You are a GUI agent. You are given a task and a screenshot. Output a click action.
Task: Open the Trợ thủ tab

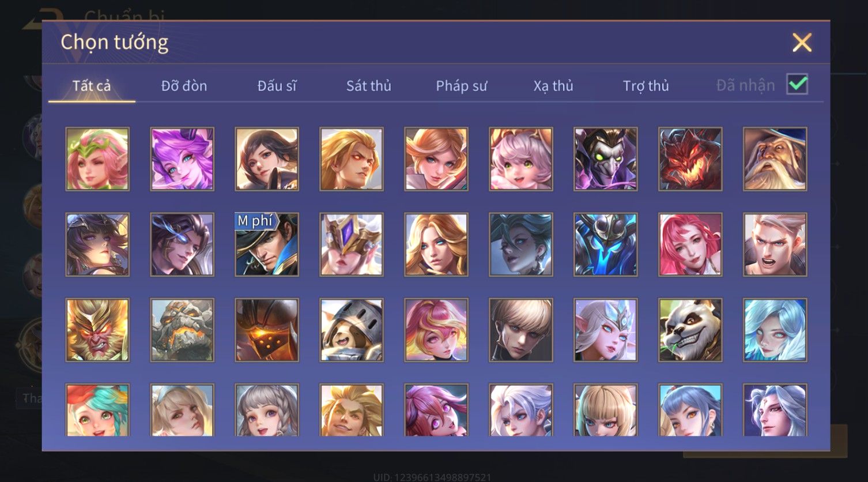tap(646, 86)
